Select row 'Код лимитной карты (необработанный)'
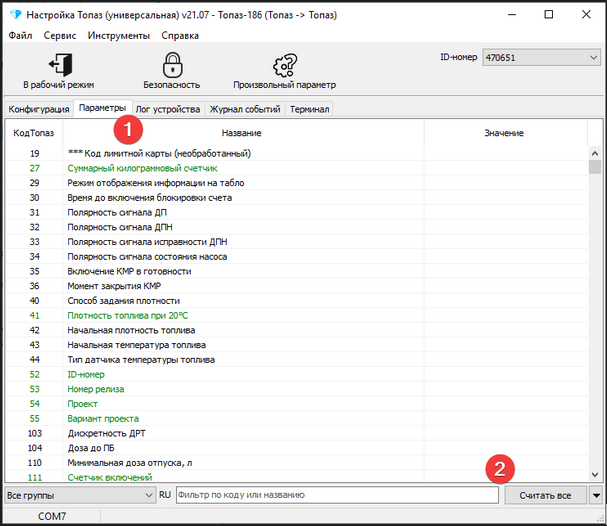Image resolution: width=607 pixels, height=526 pixels. pos(297,154)
